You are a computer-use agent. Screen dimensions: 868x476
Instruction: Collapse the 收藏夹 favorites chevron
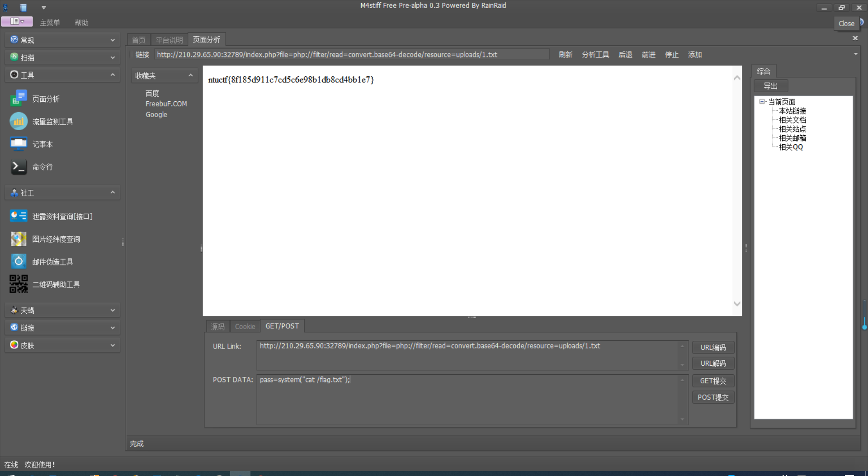pyautogui.click(x=190, y=75)
